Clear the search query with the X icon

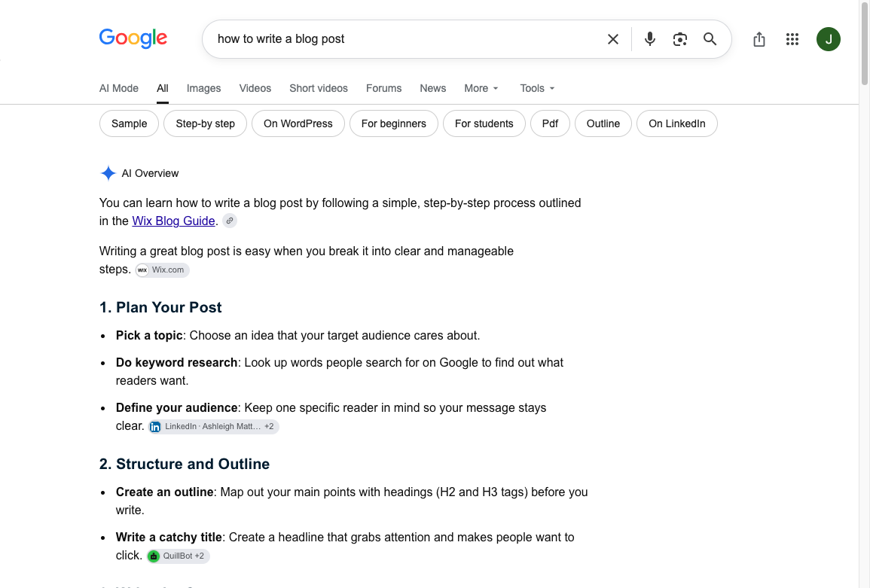point(612,39)
